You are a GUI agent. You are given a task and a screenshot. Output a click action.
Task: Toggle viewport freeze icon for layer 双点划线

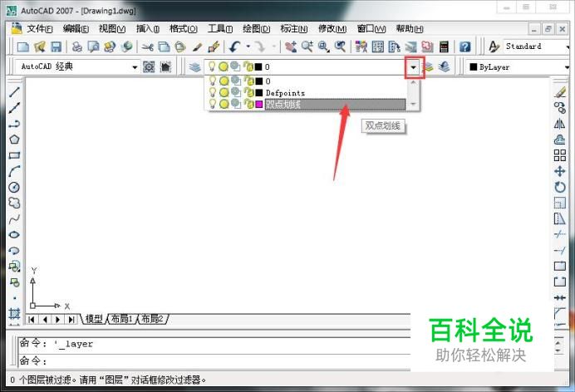235,105
